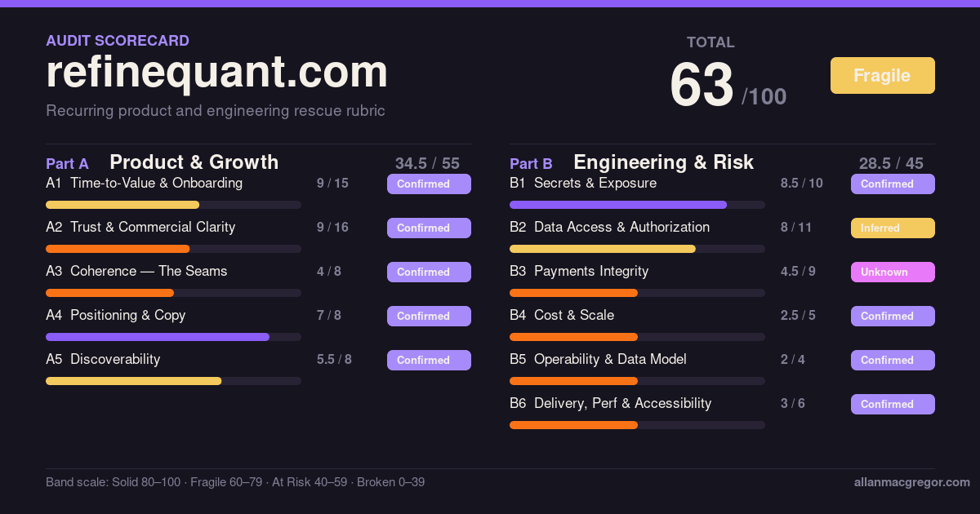This screenshot has width=980, height=514.
Task: Click the 3 / 6 score
Action: click(x=793, y=403)
